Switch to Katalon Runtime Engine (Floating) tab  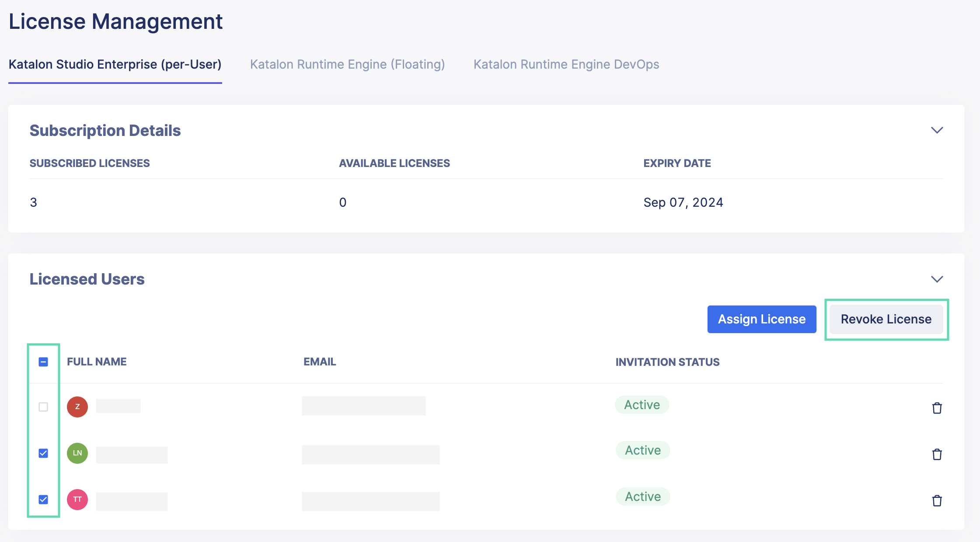coord(347,64)
